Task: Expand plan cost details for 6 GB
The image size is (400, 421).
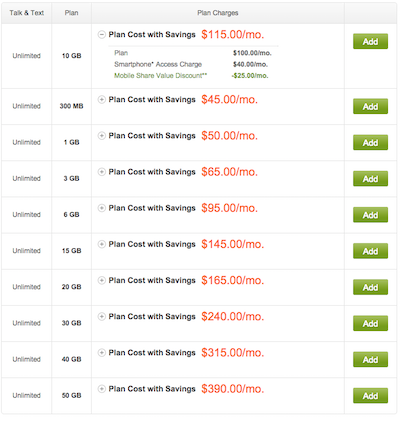Action: click(102, 208)
